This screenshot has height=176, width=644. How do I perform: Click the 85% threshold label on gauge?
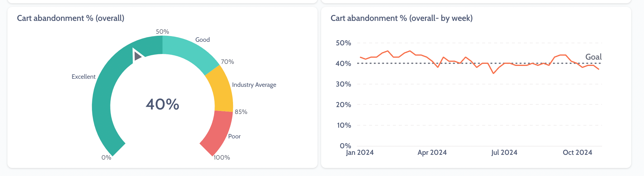click(241, 112)
